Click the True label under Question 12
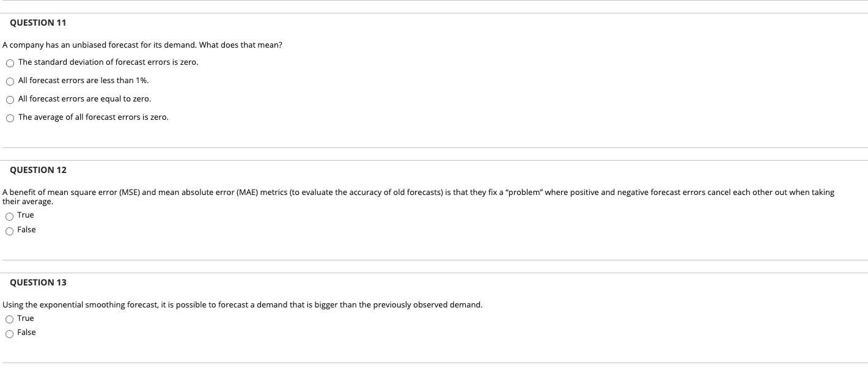 26,215
